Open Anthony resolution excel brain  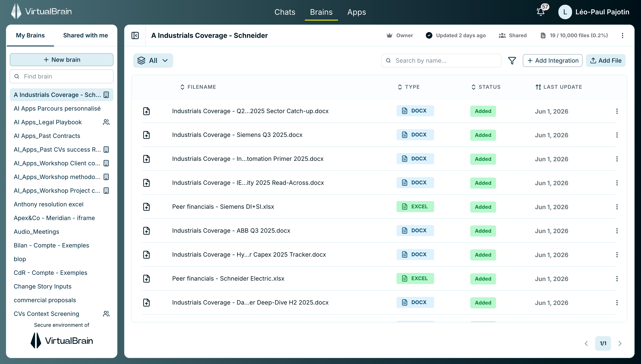[61, 204]
